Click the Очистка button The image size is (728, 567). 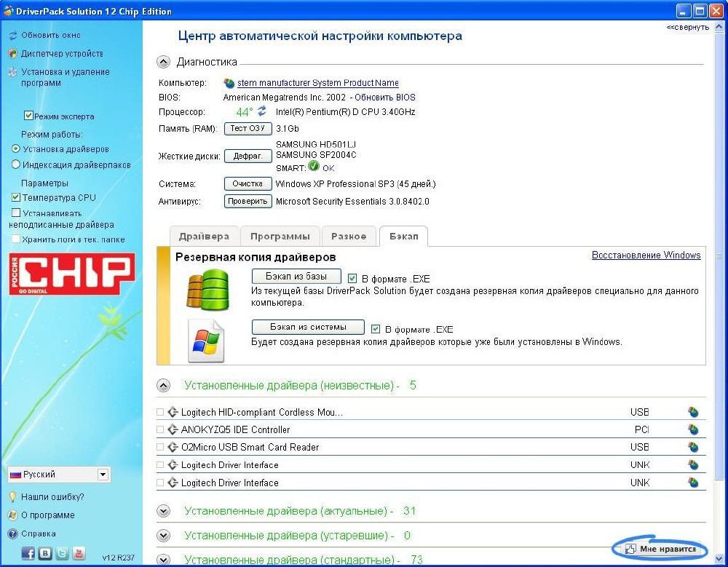(248, 184)
